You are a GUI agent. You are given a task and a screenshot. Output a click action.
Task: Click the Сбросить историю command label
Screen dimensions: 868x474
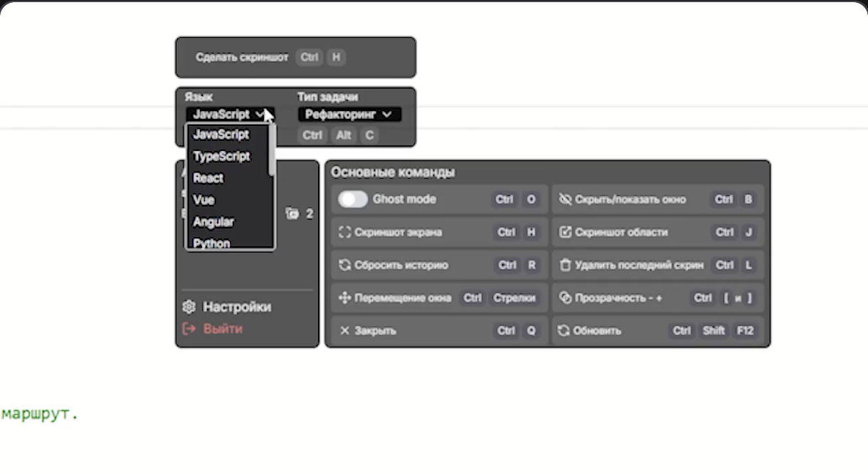pyautogui.click(x=401, y=265)
